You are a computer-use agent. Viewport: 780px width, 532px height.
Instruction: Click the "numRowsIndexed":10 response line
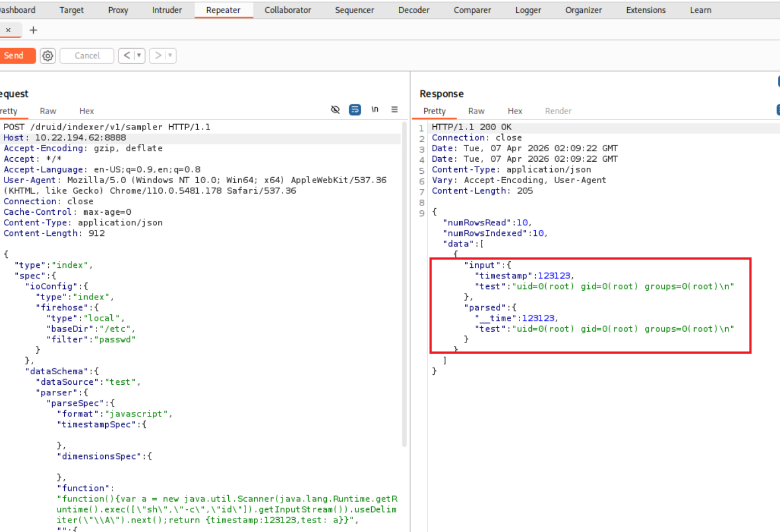(495, 233)
